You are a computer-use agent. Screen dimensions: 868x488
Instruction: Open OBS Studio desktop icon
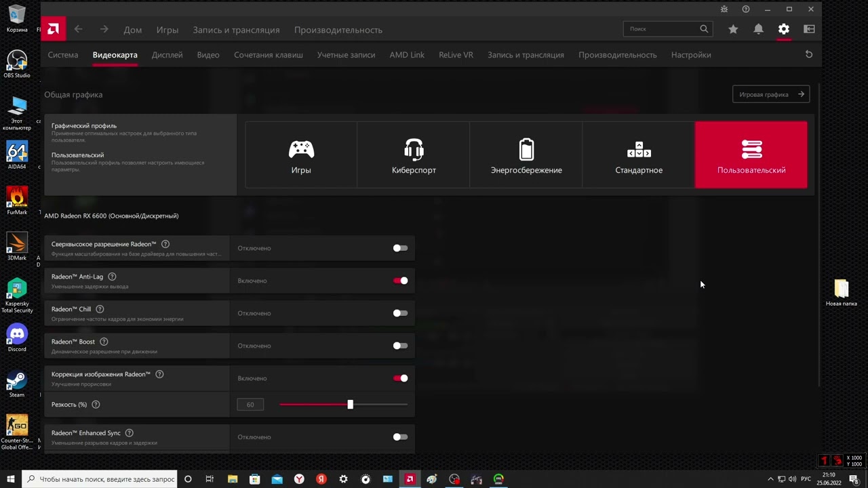coord(17,64)
